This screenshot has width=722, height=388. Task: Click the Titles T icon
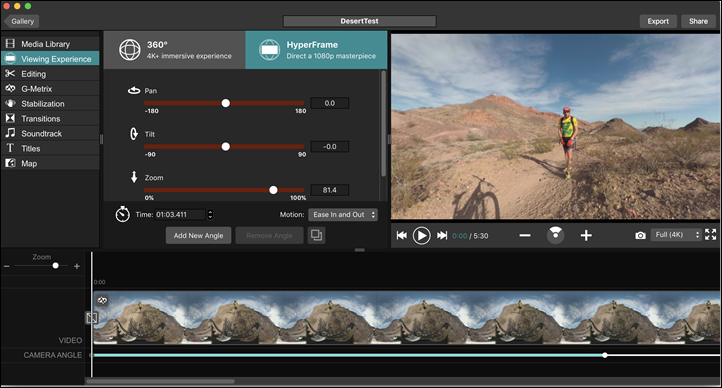[10, 148]
